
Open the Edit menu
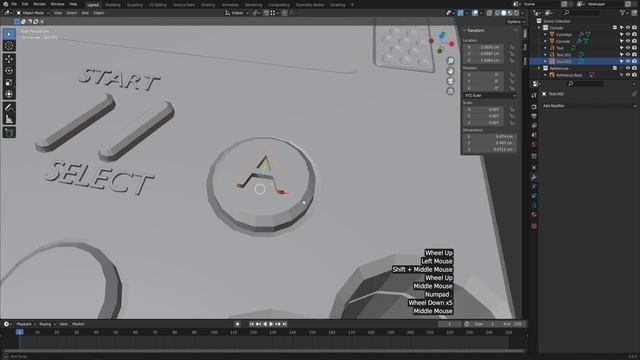coord(25,4)
